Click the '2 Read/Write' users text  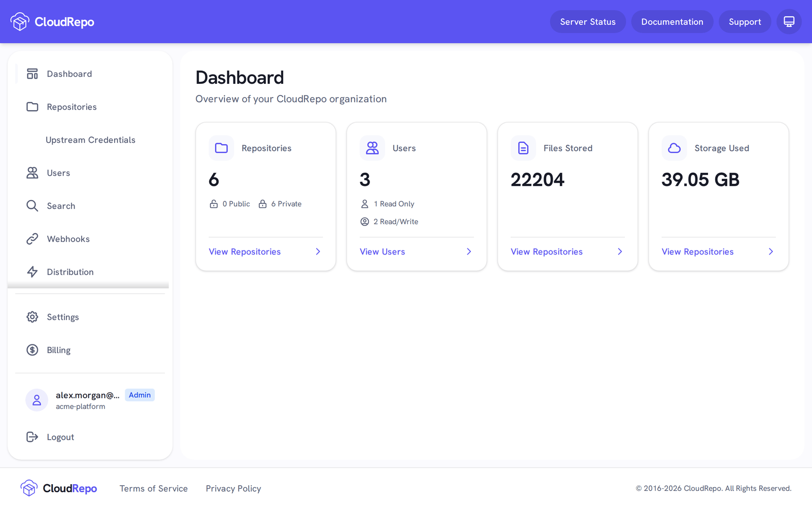396,221
